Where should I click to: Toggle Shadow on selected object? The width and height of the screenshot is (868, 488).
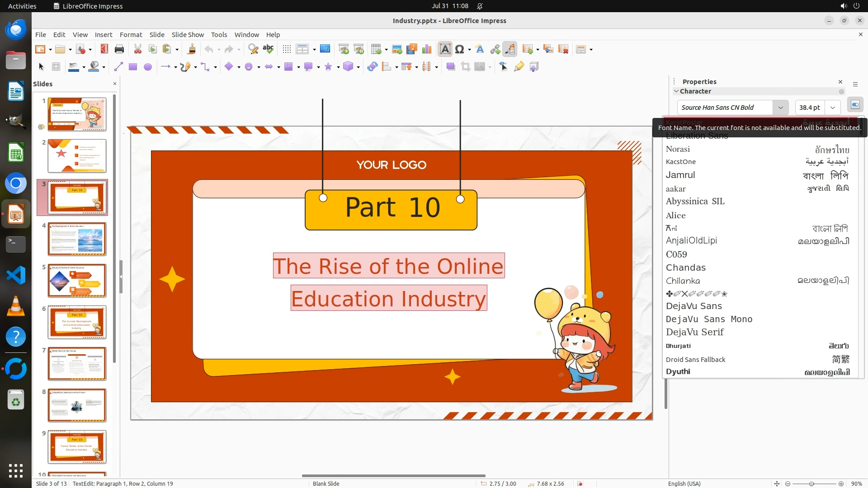[450, 67]
